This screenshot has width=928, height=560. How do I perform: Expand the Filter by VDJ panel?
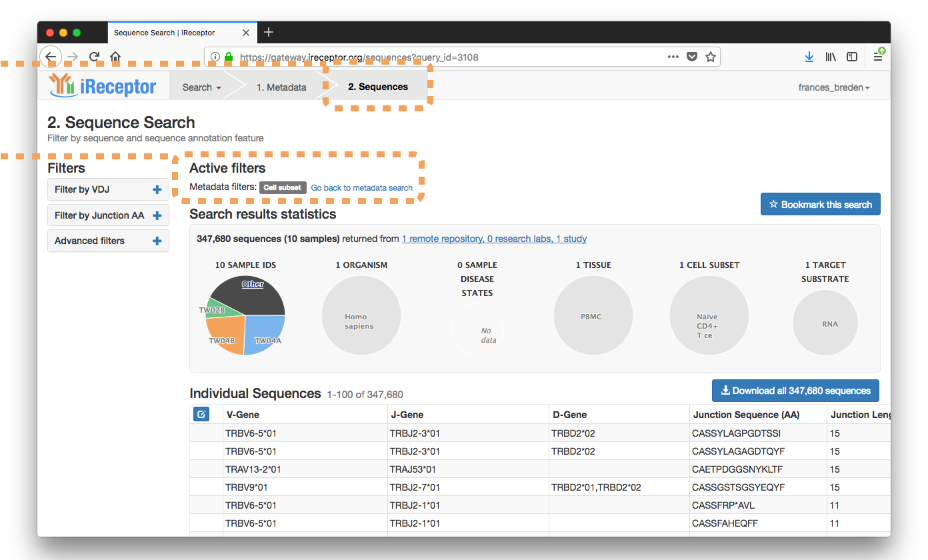point(108,189)
